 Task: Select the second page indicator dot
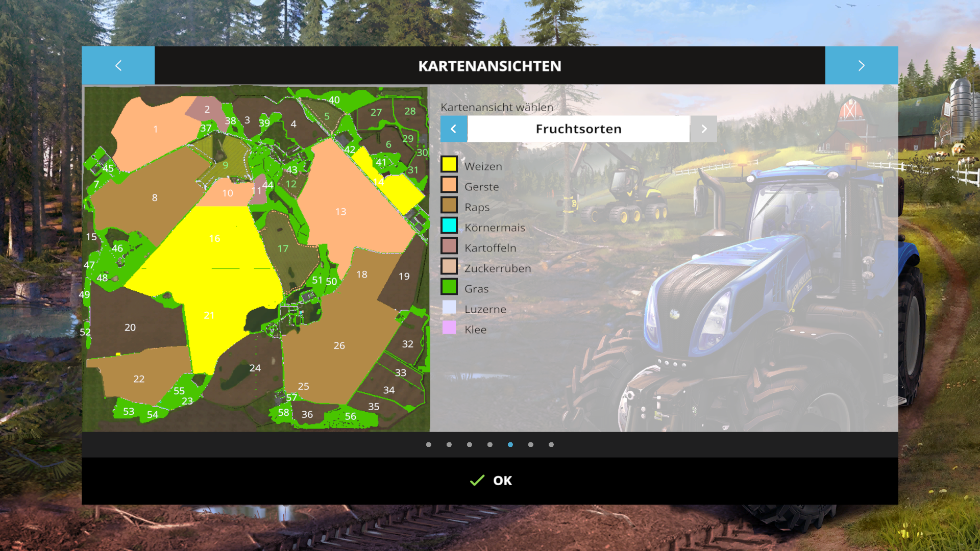click(449, 444)
